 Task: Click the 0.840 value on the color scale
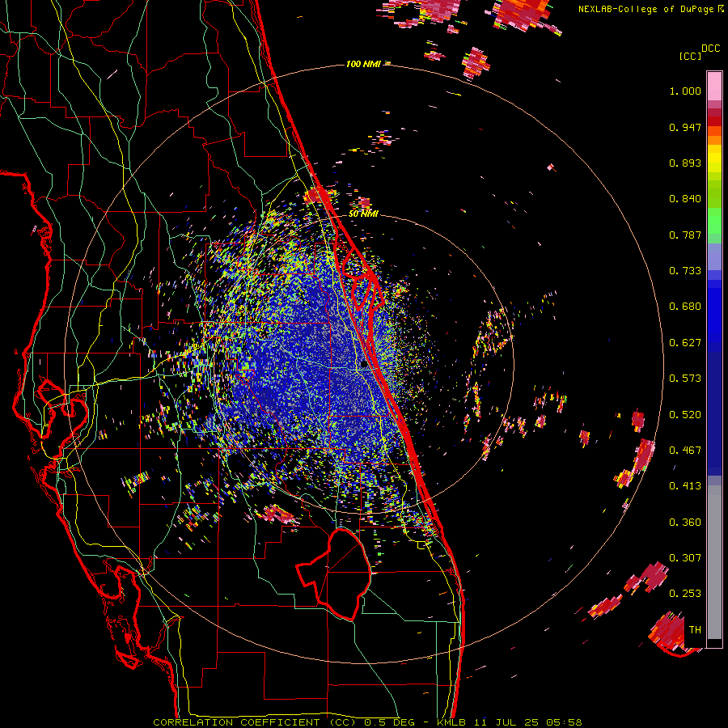click(x=685, y=199)
